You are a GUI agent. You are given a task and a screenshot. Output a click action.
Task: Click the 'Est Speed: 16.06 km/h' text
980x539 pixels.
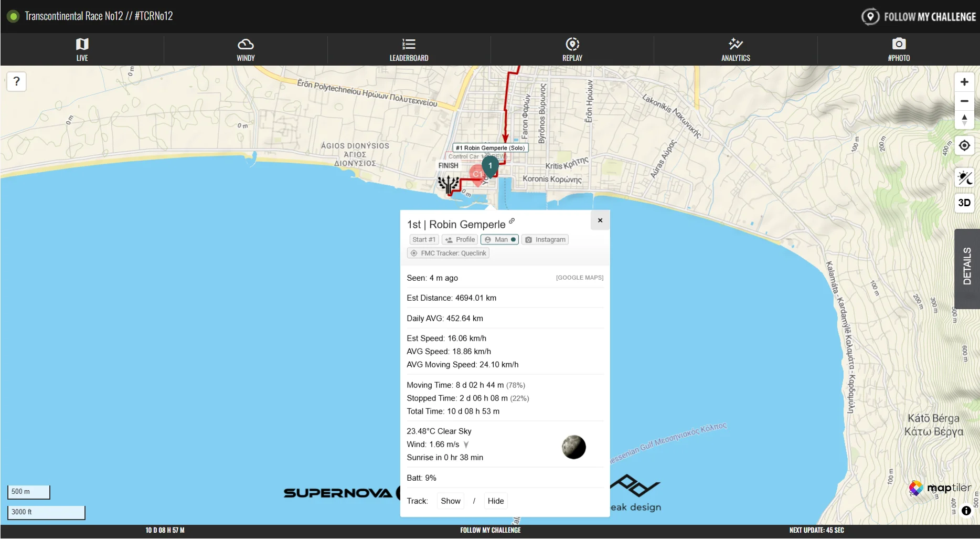point(446,339)
